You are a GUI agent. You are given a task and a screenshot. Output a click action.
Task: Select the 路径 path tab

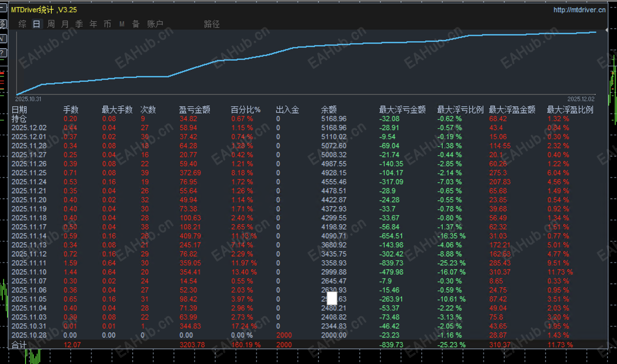(x=212, y=24)
